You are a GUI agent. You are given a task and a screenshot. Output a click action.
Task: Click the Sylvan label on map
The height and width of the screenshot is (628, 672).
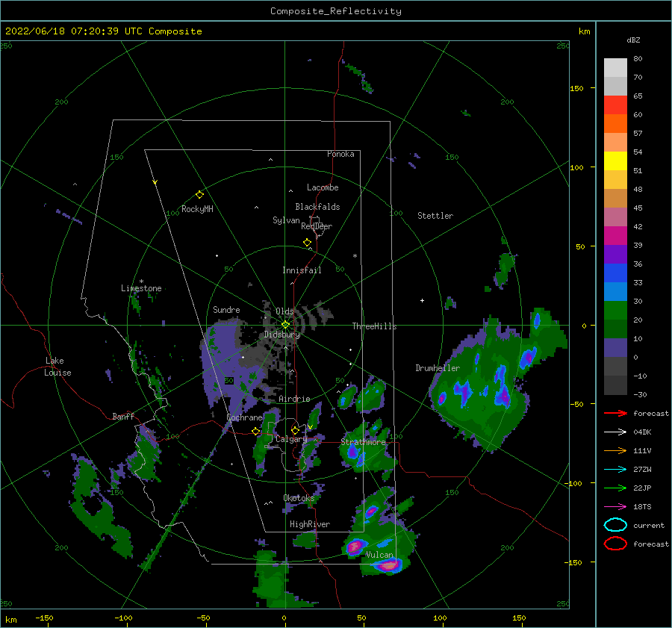[x=286, y=220]
